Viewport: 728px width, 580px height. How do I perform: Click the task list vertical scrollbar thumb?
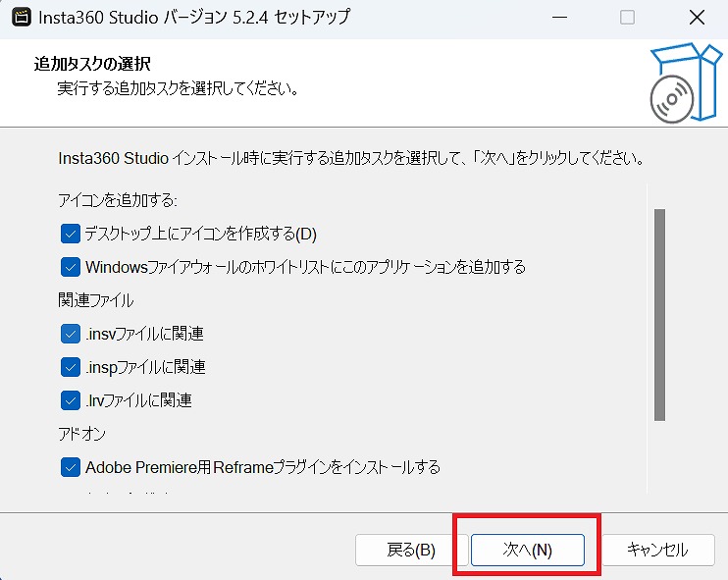tap(659, 315)
